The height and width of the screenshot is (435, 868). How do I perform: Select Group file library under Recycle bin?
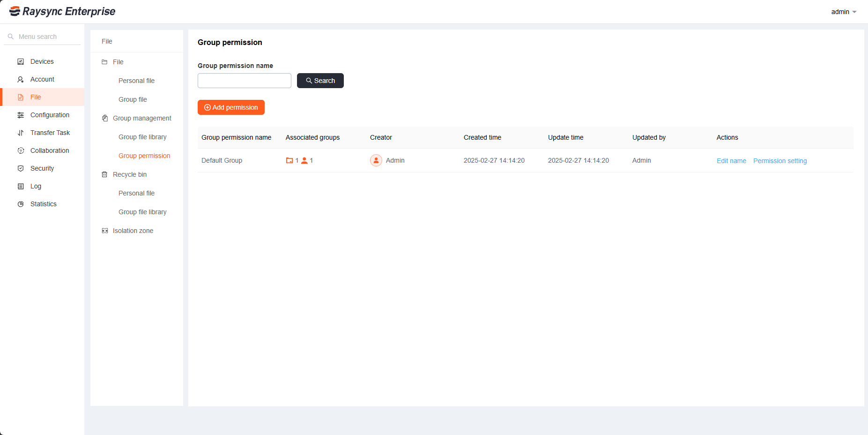[142, 212]
